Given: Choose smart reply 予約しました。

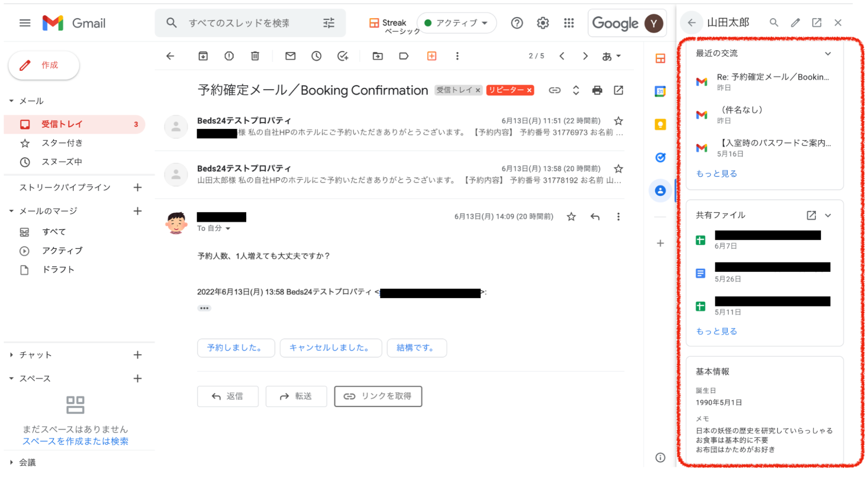Looking at the screenshot, I should pyautogui.click(x=235, y=348).
